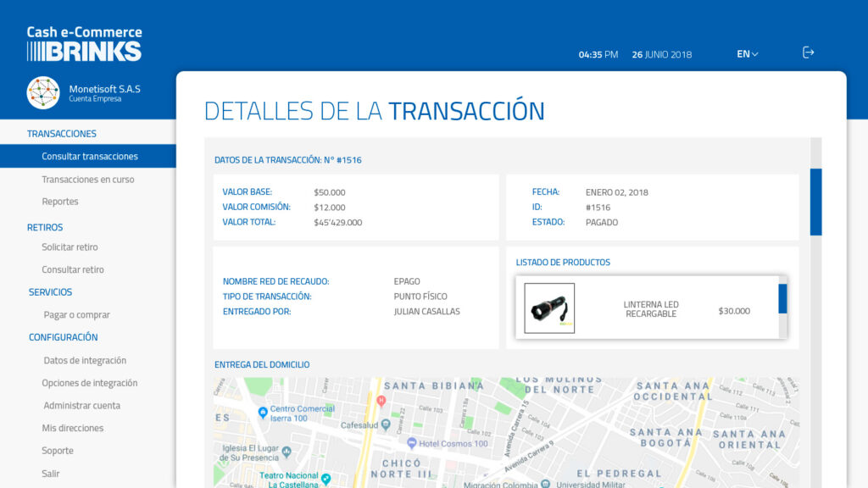Open Soporte page

click(58, 451)
